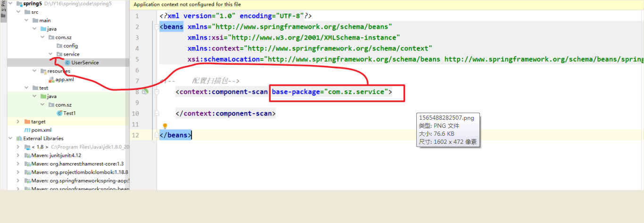Click the </context:component-scan> closing tag
644x223 pixels.
(225, 114)
